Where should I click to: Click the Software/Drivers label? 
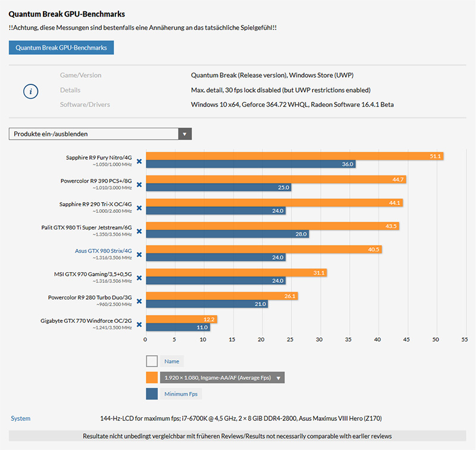85,105
